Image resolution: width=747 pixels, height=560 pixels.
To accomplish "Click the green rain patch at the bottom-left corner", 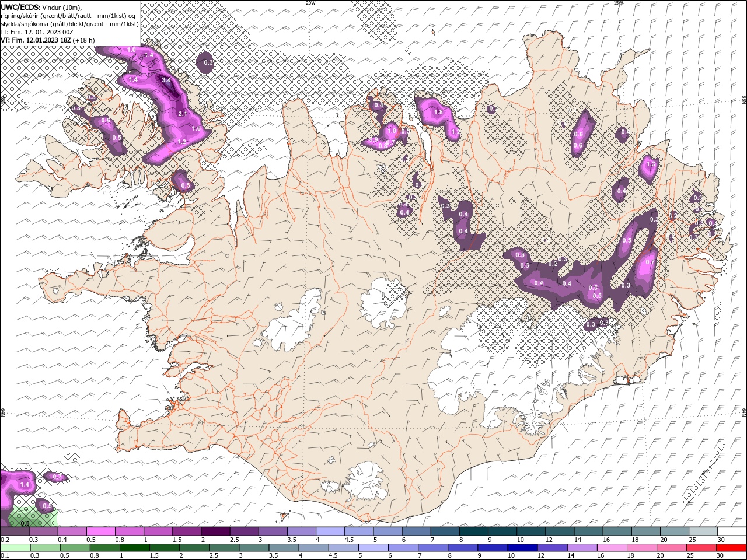I will [x=32, y=516].
